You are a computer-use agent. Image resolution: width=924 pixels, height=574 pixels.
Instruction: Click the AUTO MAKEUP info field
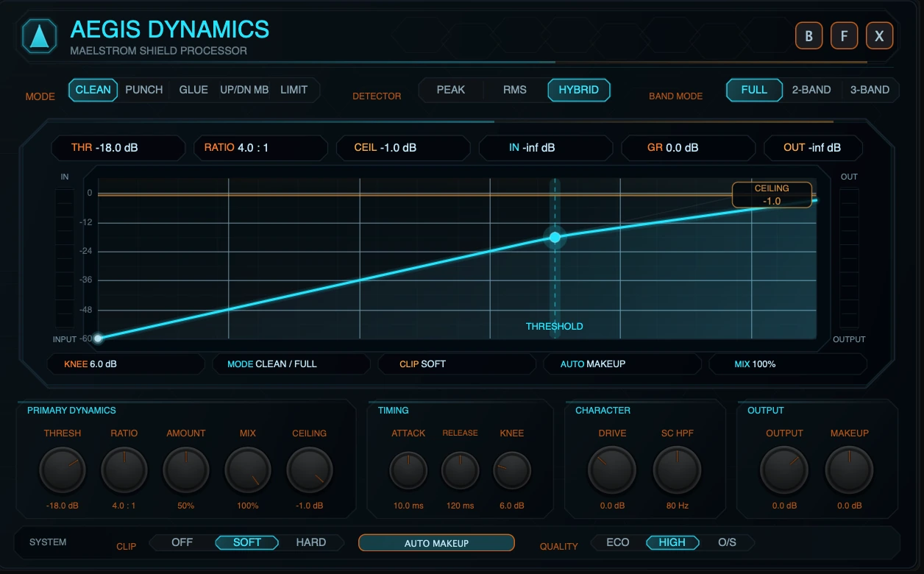[622, 364]
